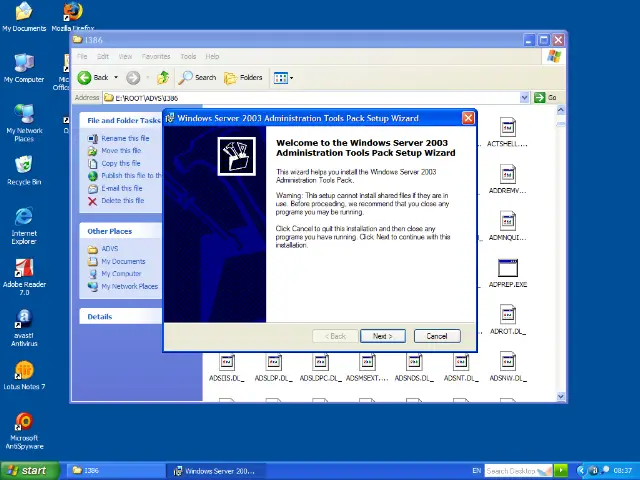Click the Search button in Explorer toolbar
Viewport: 640px width, 480px height.
[x=198, y=77]
